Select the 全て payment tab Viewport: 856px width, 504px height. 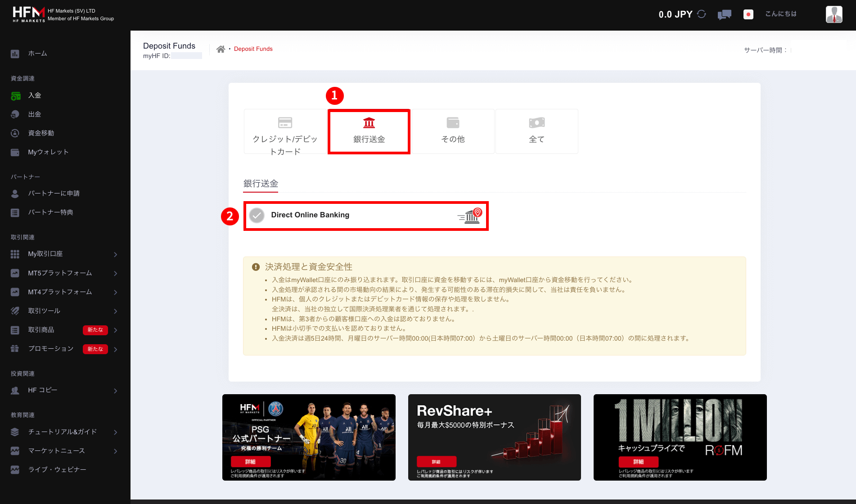(536, 131)
